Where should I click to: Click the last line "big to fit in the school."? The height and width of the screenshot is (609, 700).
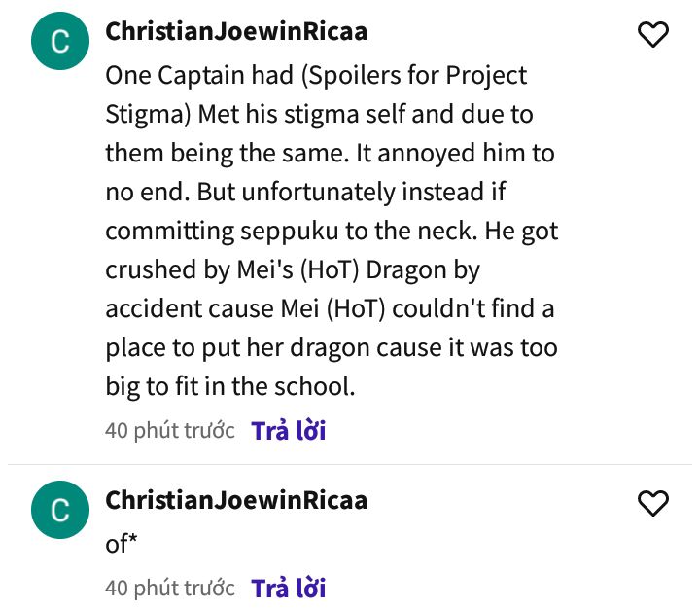229,386
